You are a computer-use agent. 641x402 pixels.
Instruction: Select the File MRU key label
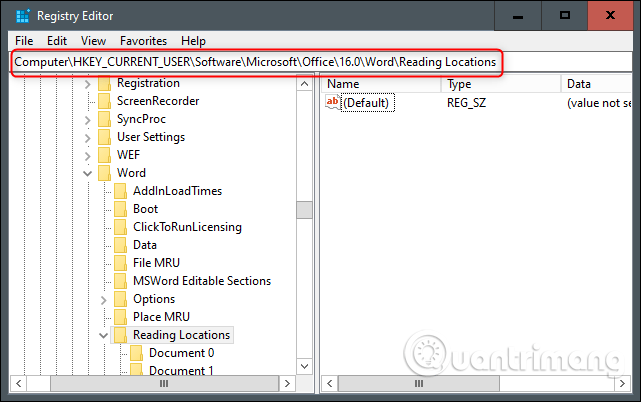(157, 263)
